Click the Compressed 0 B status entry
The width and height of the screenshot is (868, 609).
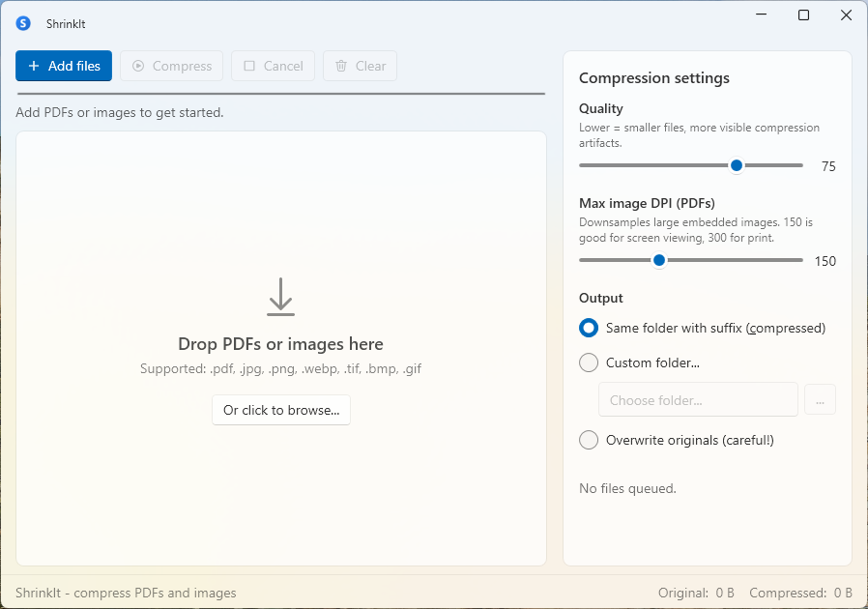(800, 593)
